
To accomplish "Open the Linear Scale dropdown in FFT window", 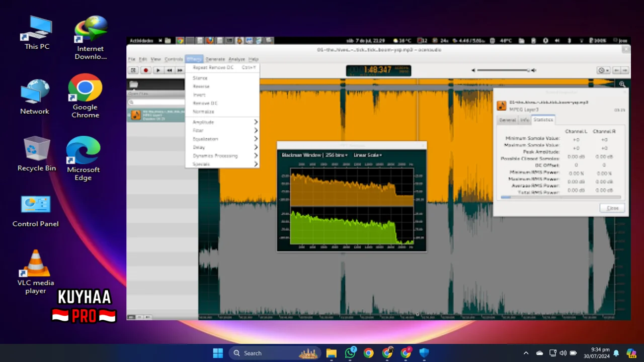I will pyautogui.click(x=367, y=155).
